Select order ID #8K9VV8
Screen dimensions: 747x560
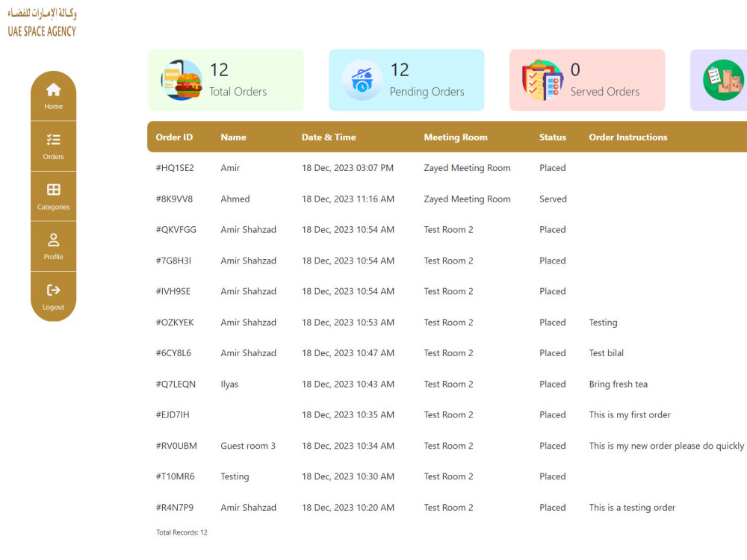tap(174, 199)
